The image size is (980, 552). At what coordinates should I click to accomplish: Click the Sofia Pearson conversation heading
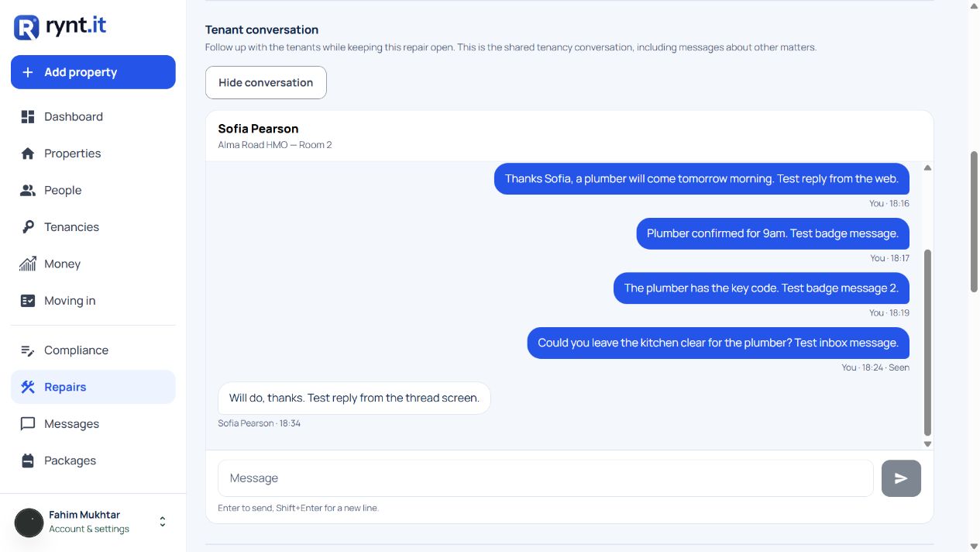tap(258, 129)
